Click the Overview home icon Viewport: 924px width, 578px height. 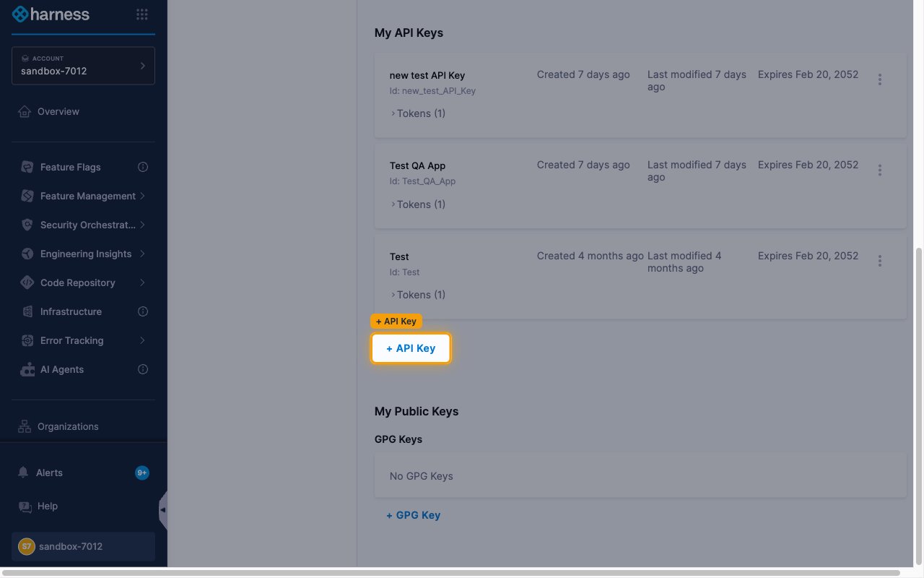click(25, 111)
